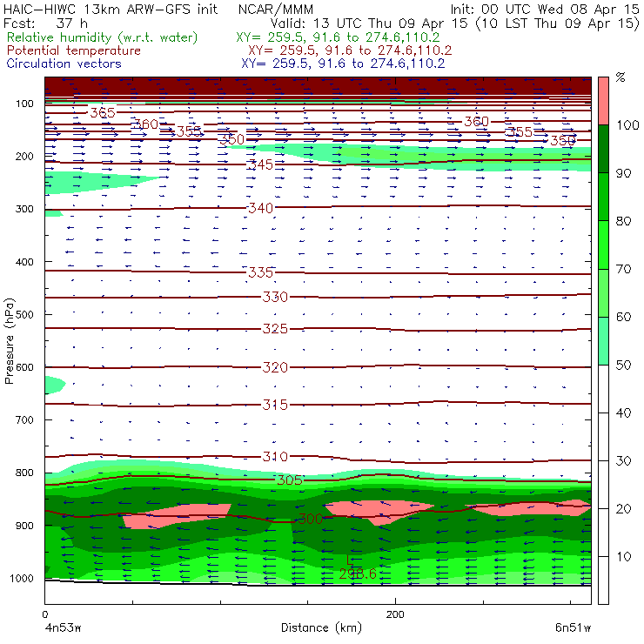Viewport: 644px width, 644px height.
Task: Click the 305 contour label
Action: point(290,480)
